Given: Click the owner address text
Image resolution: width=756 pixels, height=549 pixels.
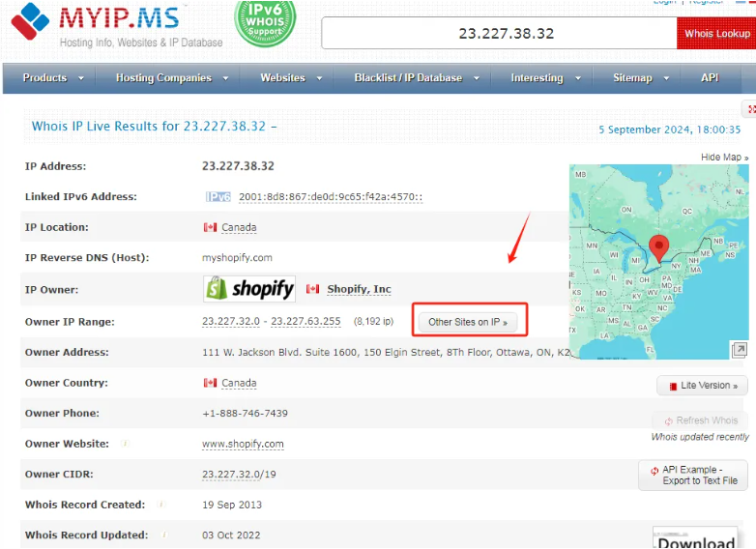Looking at the screenshot, I should pos(386,353).
